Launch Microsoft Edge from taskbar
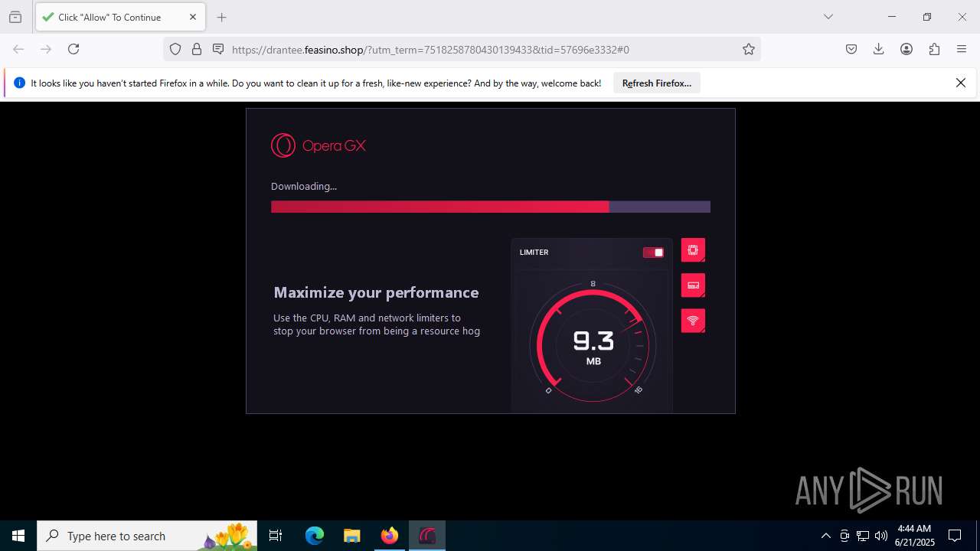Image resolution: width=980 pixels, height=551 pixels. coord(315,536)
